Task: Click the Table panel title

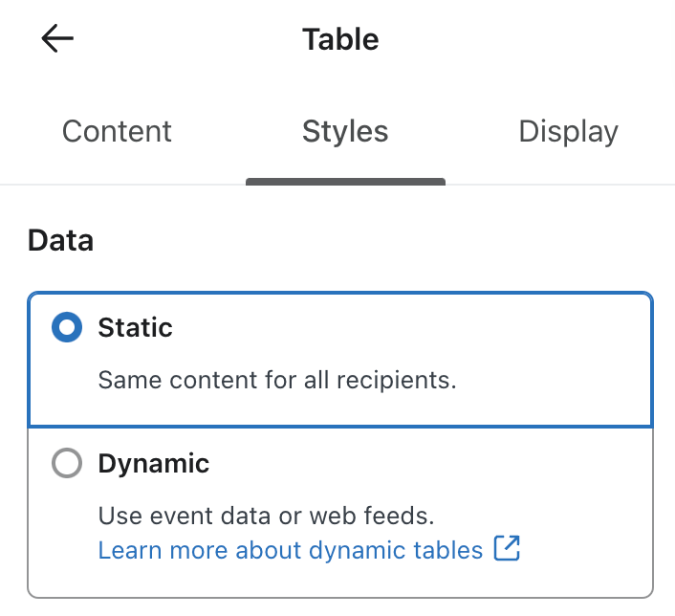Action: tap(340, 39)
